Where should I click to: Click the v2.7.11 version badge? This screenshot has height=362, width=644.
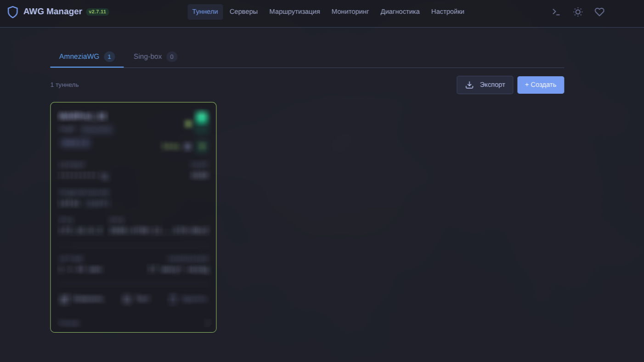(x=97, y=12)
